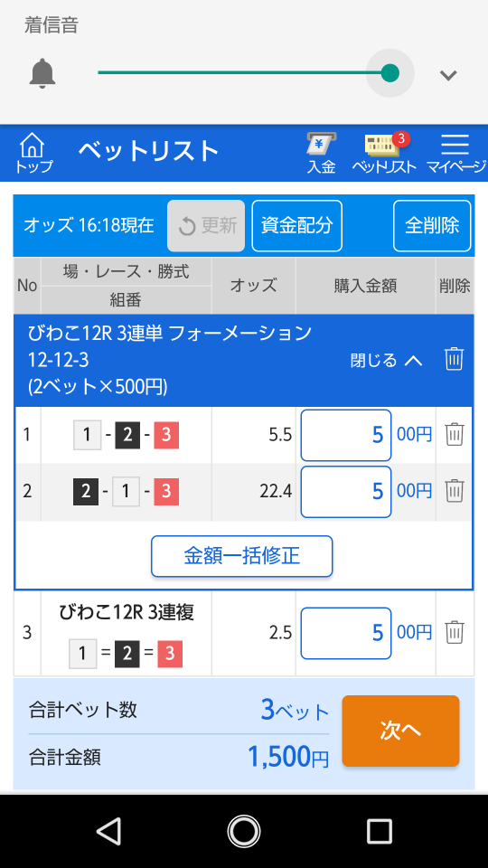Tap the ringtone bell icon
The height and width of the screenshot is (868, 488).
42,73
